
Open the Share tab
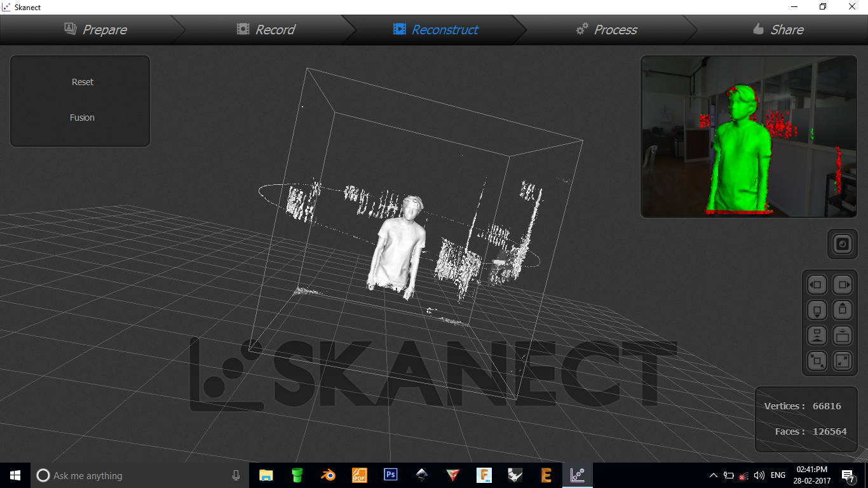point(777,29)
